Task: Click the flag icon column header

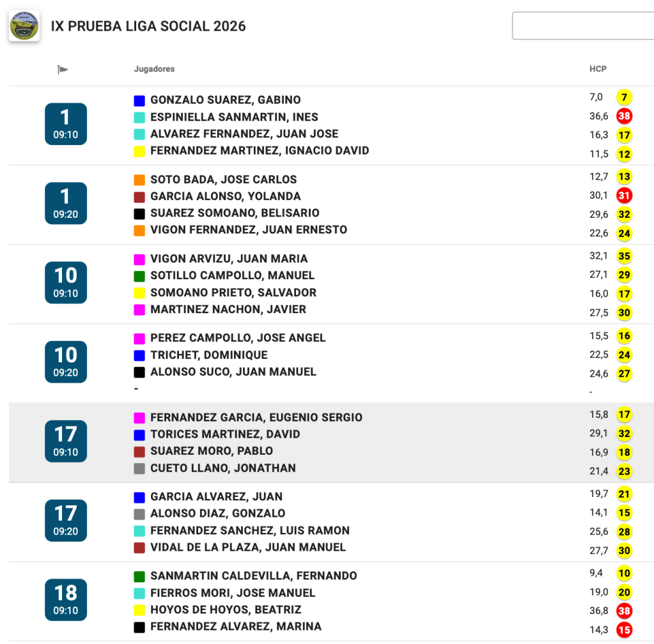Action: point(63,69)
